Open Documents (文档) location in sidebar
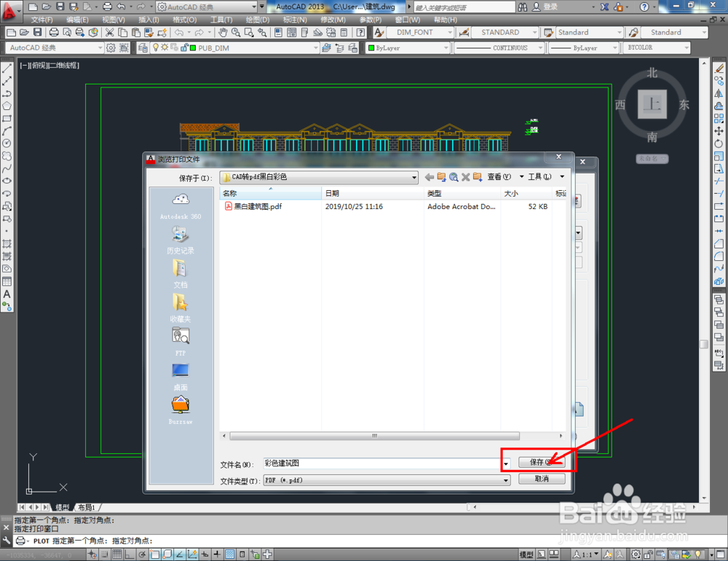 (x=181, y=274)
